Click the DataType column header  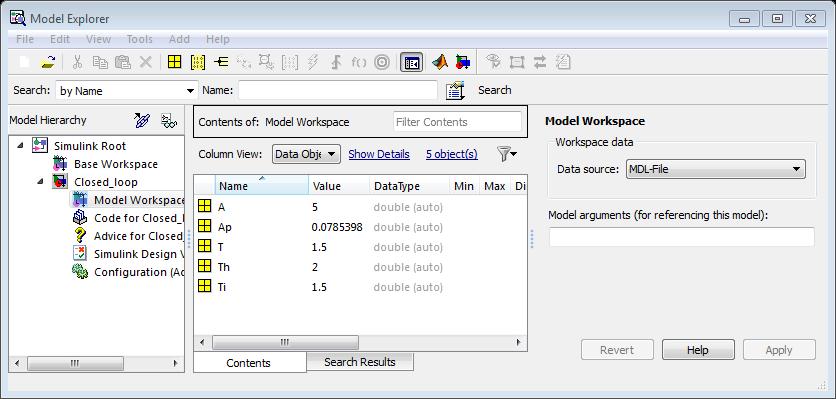(x=409, y=186)
